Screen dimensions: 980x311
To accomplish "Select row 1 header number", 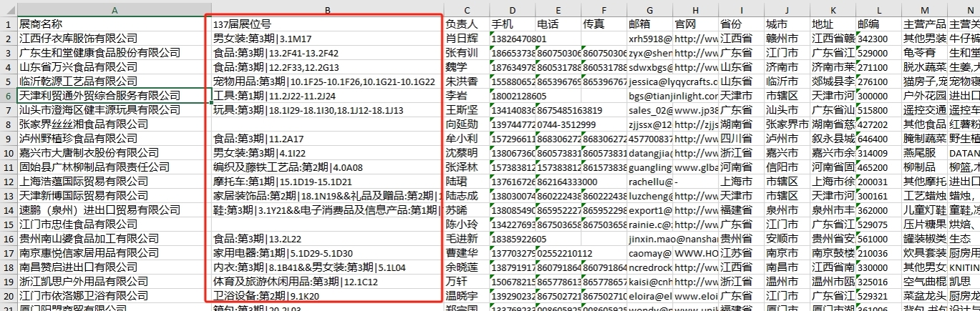I will click(8, 24).
